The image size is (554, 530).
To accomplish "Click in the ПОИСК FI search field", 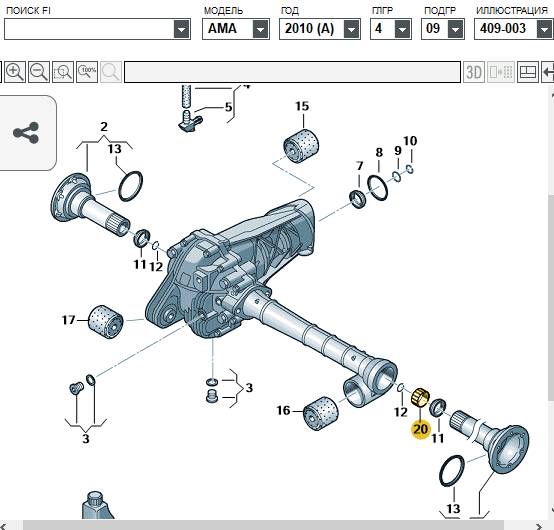I will click(89, 29).
